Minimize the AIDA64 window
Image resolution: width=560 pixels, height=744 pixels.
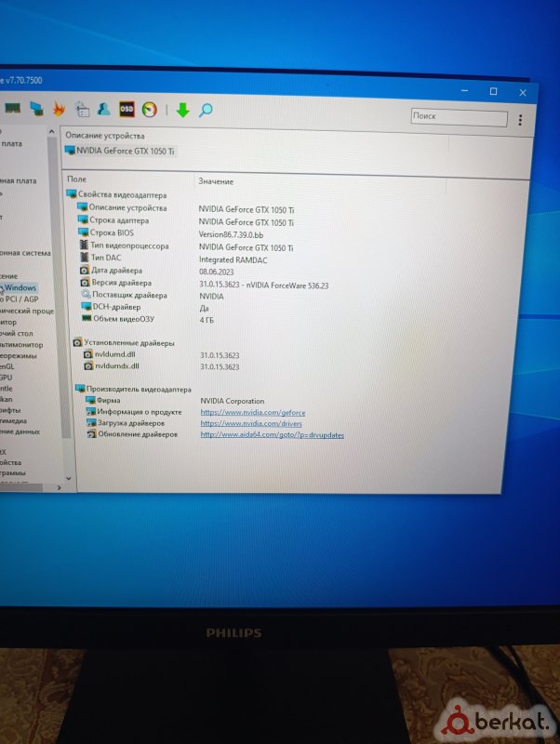click(464, 90)
